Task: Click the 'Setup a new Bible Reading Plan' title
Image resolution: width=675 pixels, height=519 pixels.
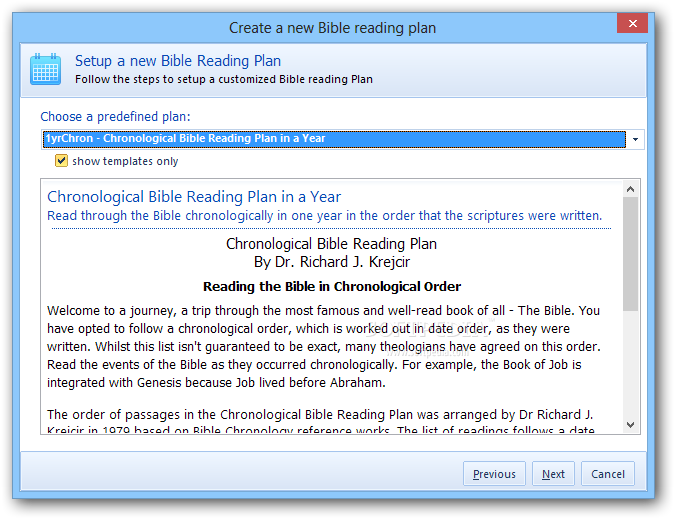Action: (178, 61)
